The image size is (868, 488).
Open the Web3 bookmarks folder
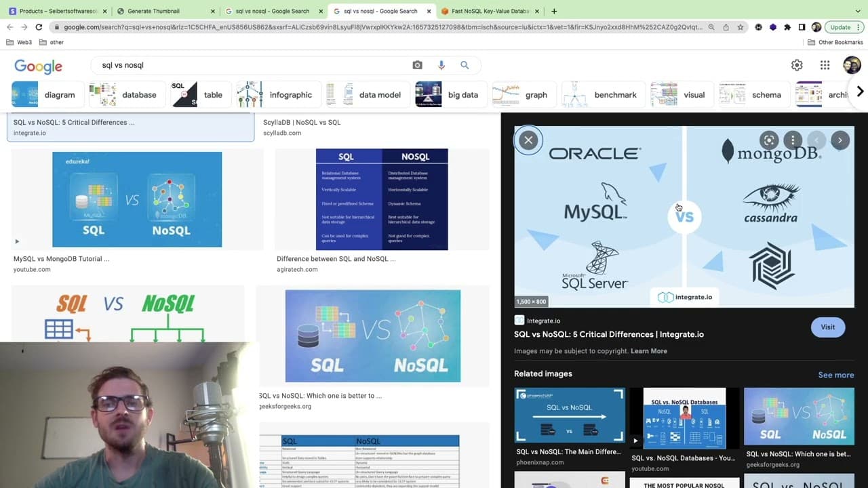pyautogui.click(x=19, y=42)
